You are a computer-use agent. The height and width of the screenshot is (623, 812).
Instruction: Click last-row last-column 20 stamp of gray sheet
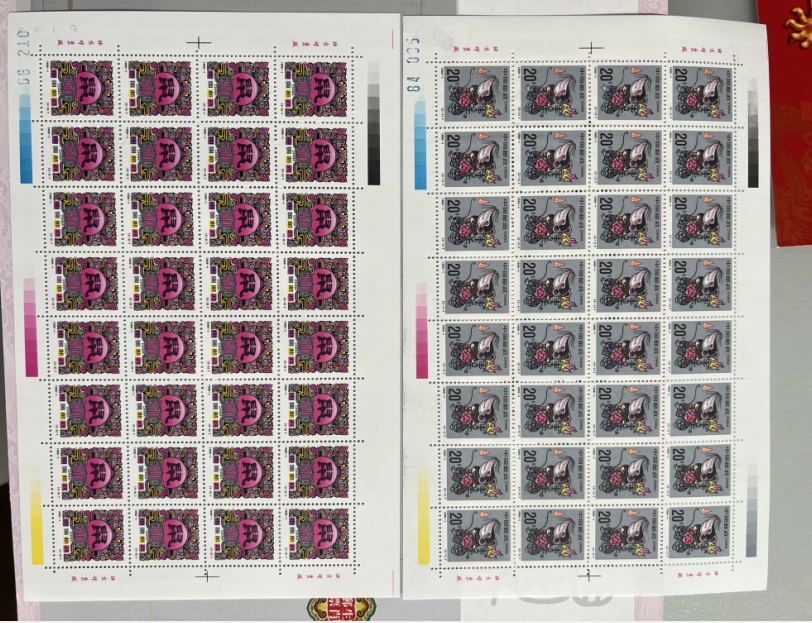coord(699,532)
